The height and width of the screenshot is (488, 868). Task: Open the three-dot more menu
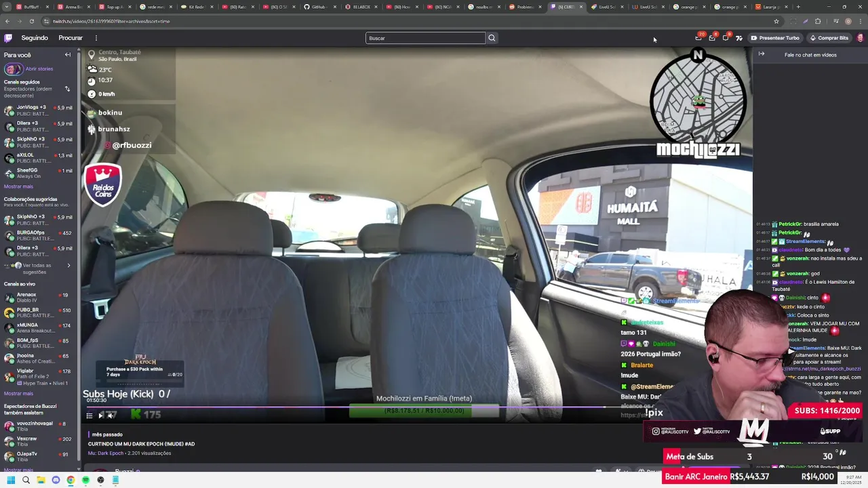(96, 38)
